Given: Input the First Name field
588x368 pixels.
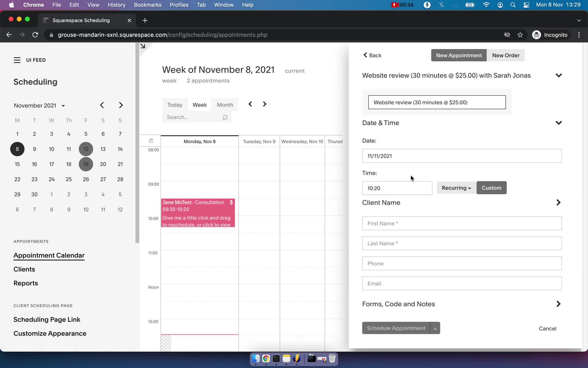Looking at the screenshot, I should tap(462, 223).
